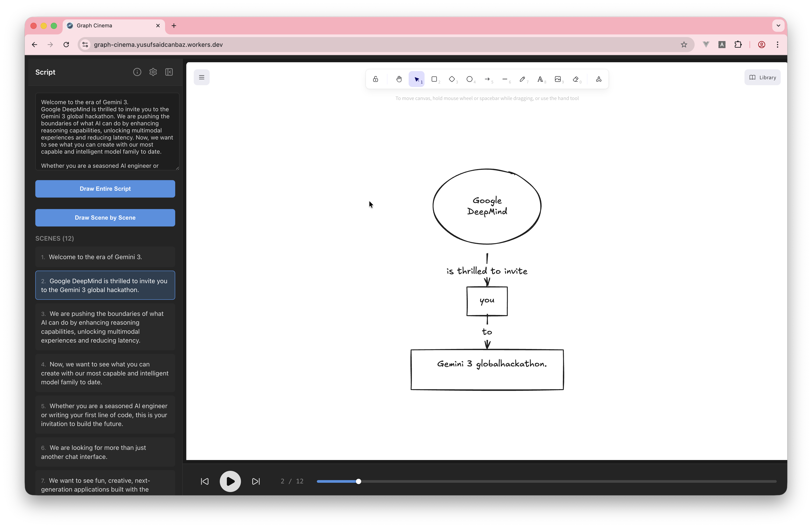Select the Rectangle shape tool
The height and width of the screenshot is (528, 812).
[x=434, y=79]
